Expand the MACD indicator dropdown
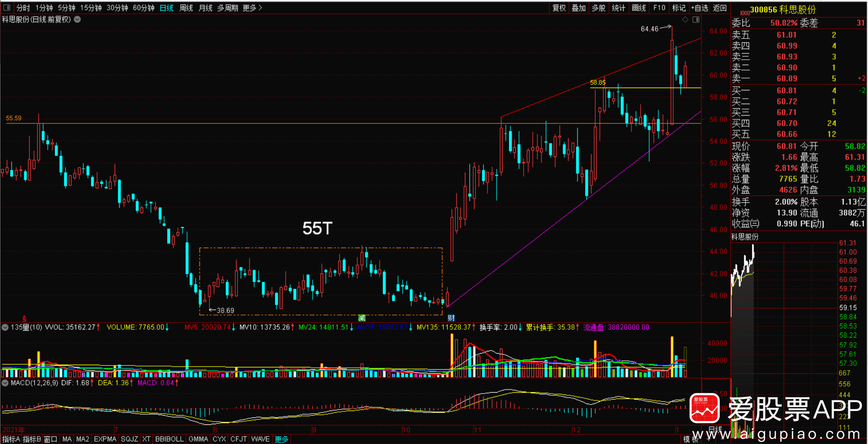This screenshot has width=868, height=444. pyautogui.click(x=5, y=383)
